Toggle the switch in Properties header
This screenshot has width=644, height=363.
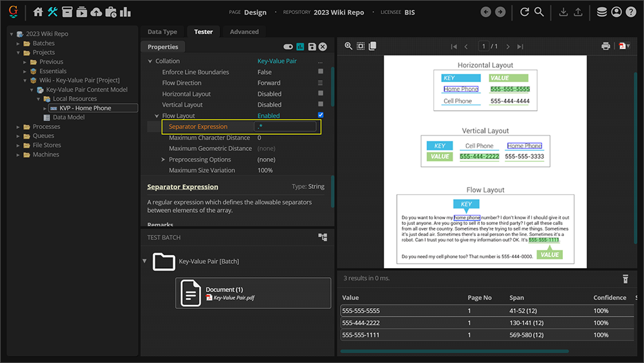288,47
